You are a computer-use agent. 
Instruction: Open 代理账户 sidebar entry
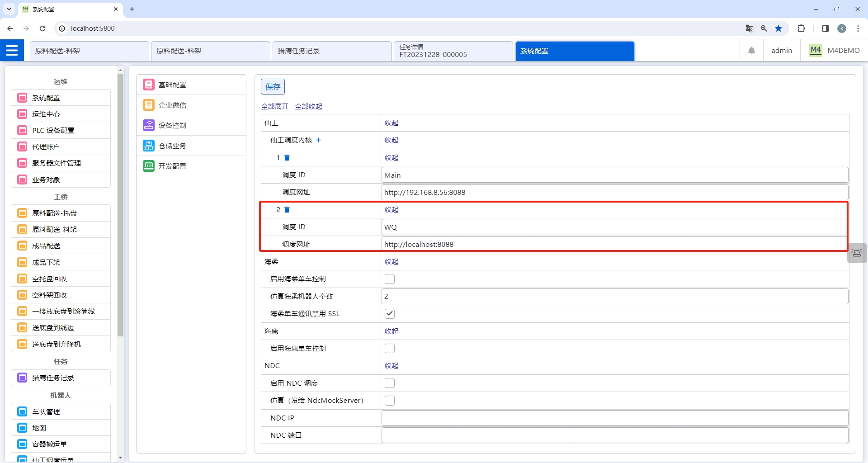pos(61,146)
